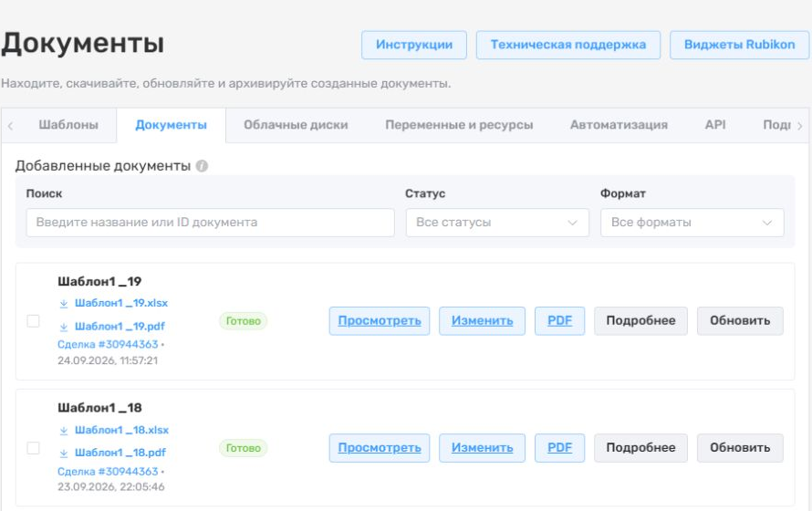Open Сделка #30944363 link under Шаблон1_19

pyautogui.click(x=108, y=345)
